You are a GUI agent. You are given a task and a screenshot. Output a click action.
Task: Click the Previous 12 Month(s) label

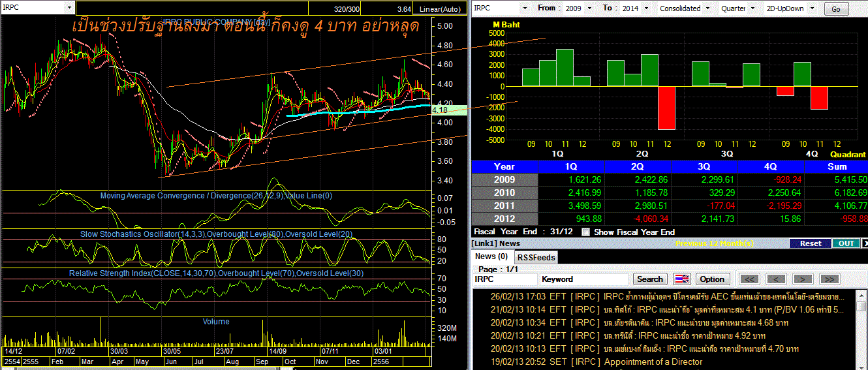point(715,243)
